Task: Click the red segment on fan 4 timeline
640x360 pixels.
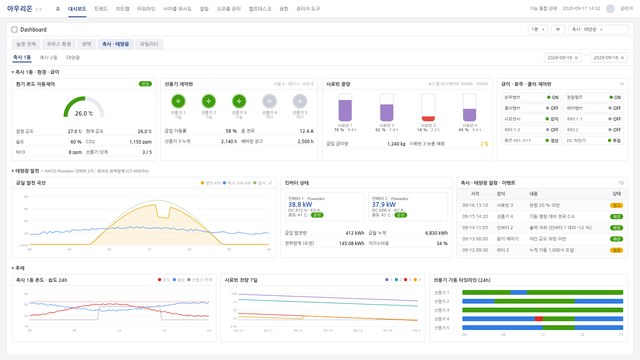Action: point(539,319)
